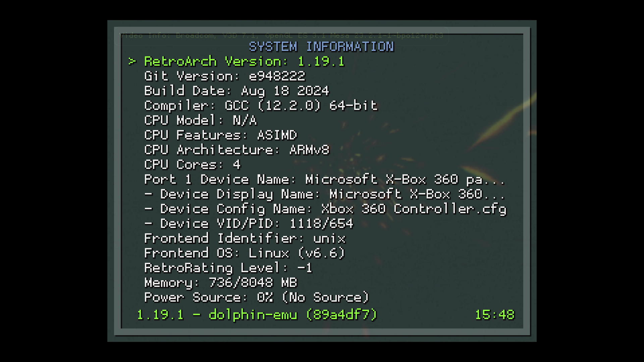The height and width of the screenshot is (362, 644).
Task: Click the Frontend OS Linux row
Action: 245,253
